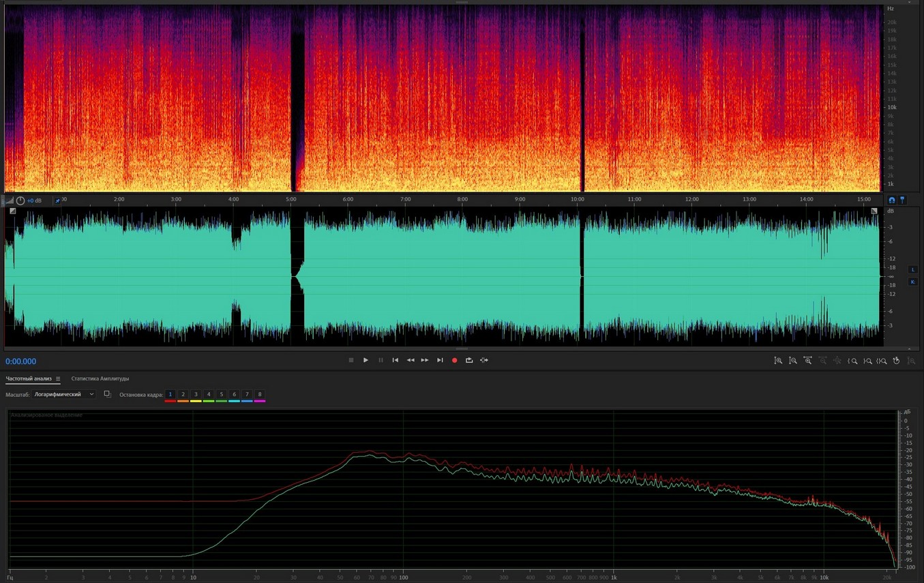924x583 pixels.
Task: Click the zoom in amplitude icon
Action: tap(778, 361)
